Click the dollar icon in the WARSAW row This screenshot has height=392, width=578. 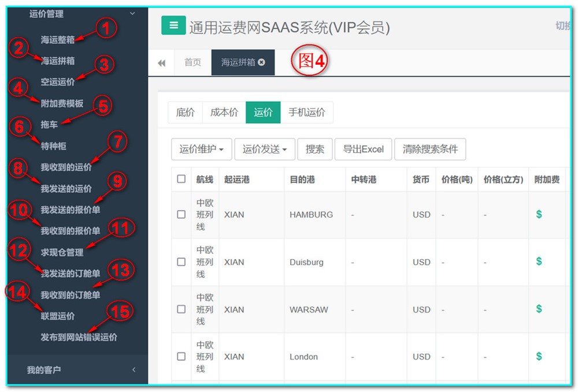click(x=539, y=309)
